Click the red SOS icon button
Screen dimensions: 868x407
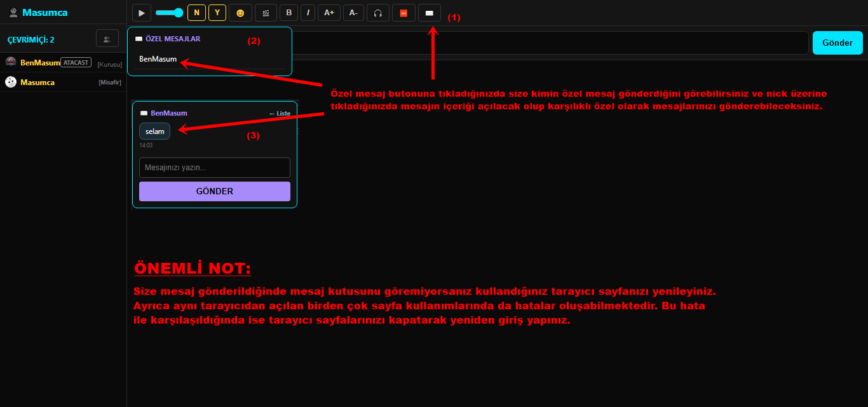(x=403, y=13)
